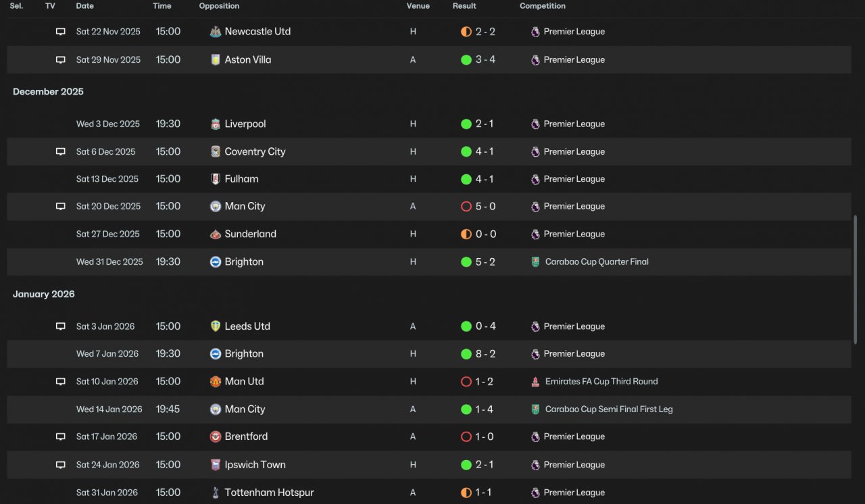
Task: Open the Ipswich Town team link
Action: [x=255, y=465]
